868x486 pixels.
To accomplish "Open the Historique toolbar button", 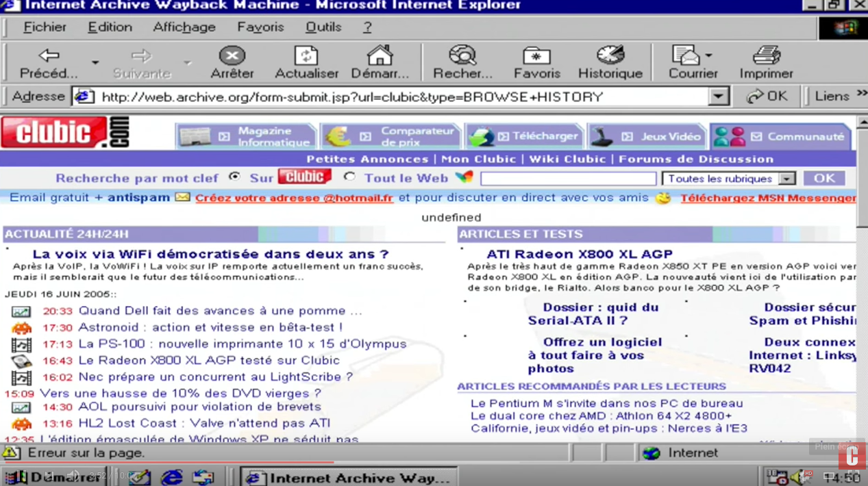I will pyautogui.click(x=610, y=63).
